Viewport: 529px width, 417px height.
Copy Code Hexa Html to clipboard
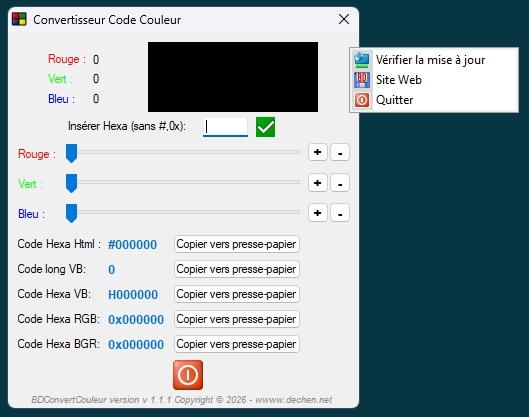tap(236, 244)
